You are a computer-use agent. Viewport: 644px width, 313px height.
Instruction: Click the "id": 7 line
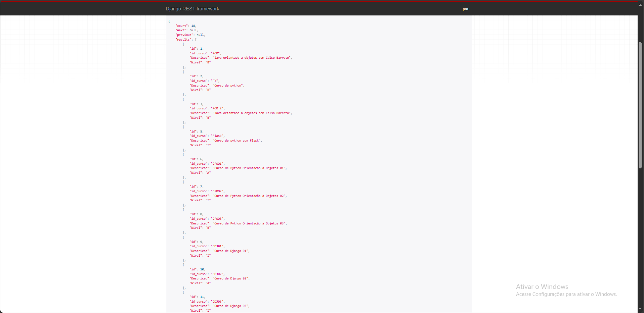click(x=197, y=187)
